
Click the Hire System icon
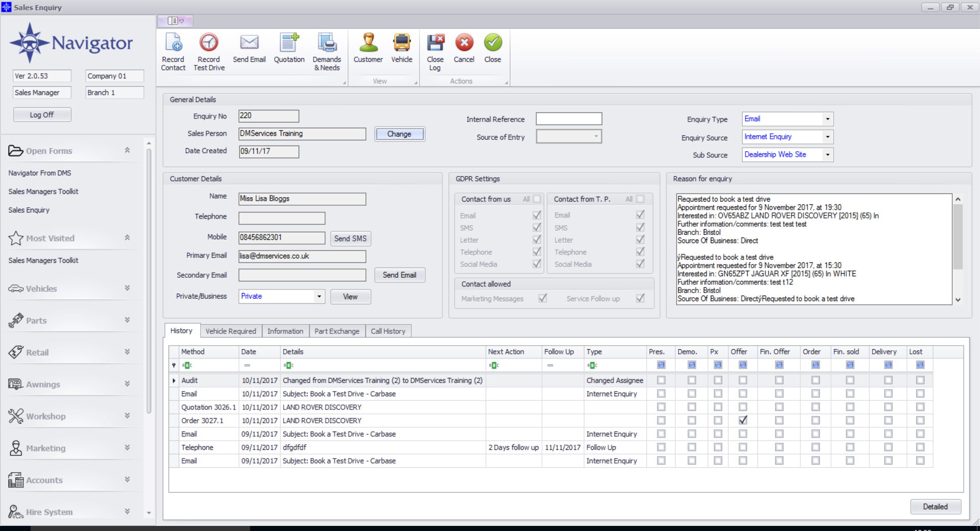(x=16, y=512)
